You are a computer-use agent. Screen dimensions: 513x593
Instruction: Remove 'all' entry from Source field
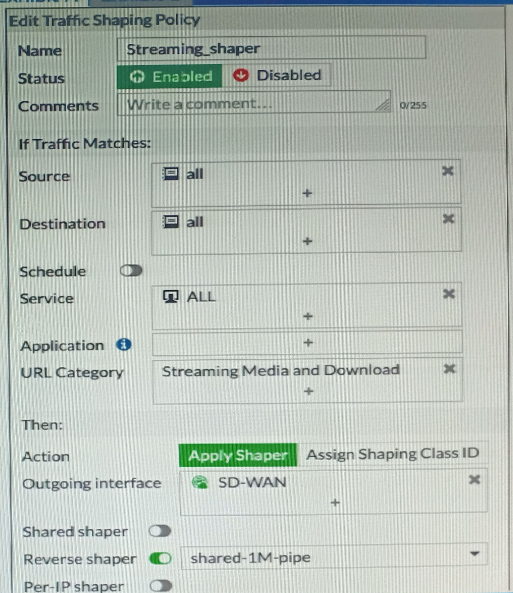click(448, 171)
